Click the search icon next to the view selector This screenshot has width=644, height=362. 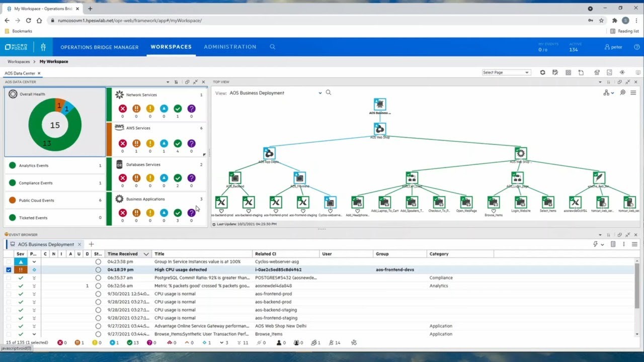329,93
